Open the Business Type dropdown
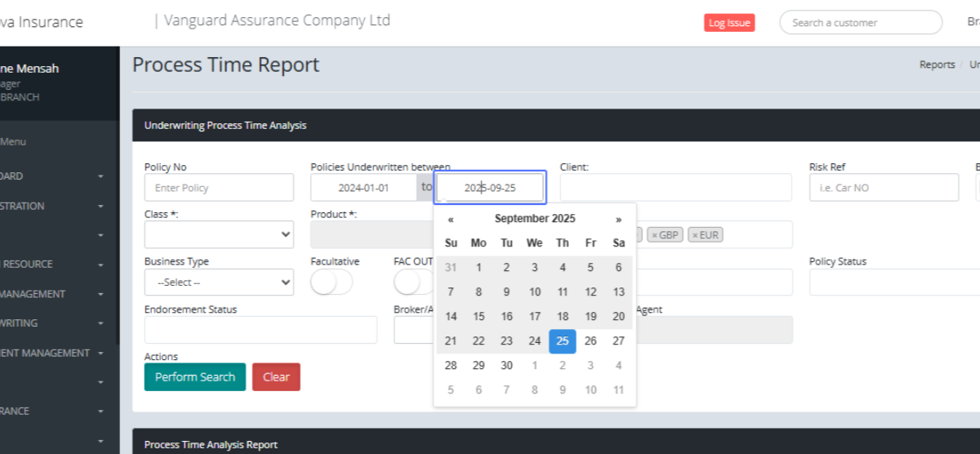The width and height of the screenshot is (980, 454). click(219, 283)
